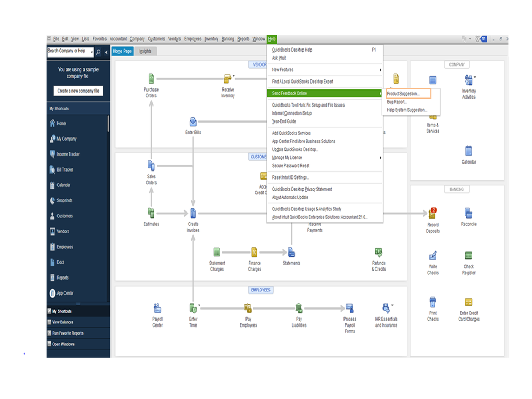This screenshot has width=532, height=399.
Task: Open the Receive Inventory dropdown arrow
Action: coord(233,76)
